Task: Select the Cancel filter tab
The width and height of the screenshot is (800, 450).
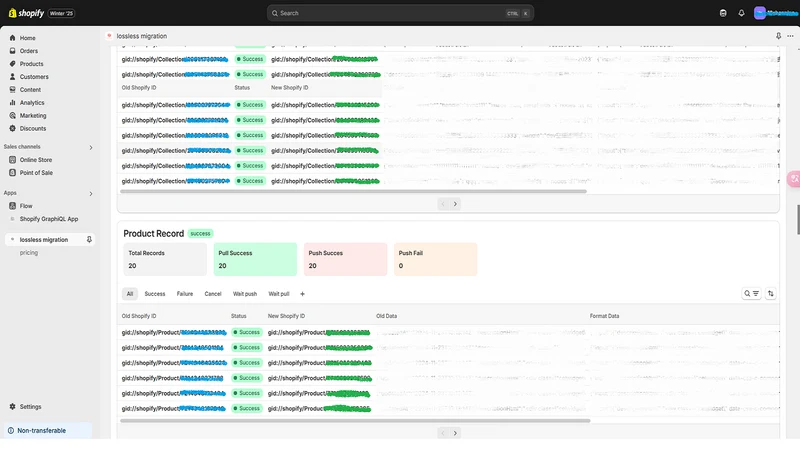Action: 213,294
